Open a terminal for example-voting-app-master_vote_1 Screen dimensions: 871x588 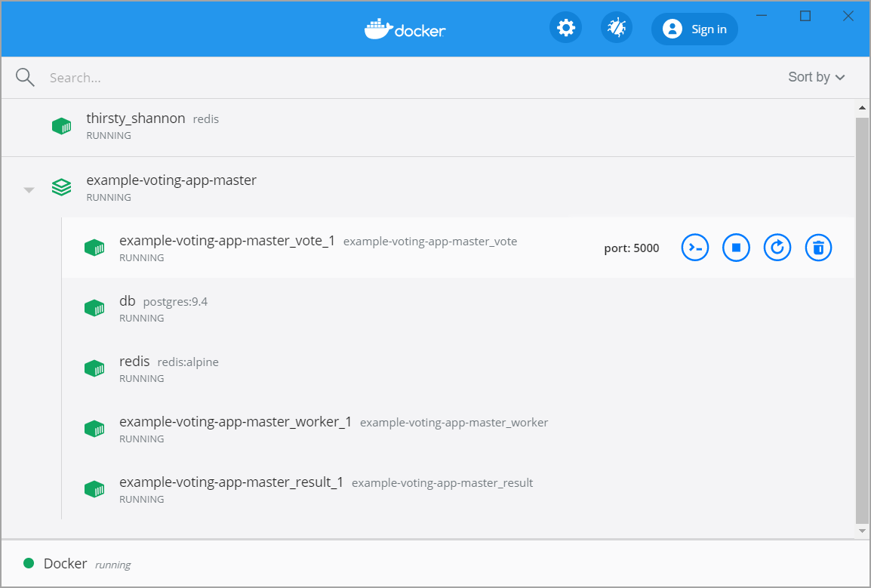[x=694, y=247]
